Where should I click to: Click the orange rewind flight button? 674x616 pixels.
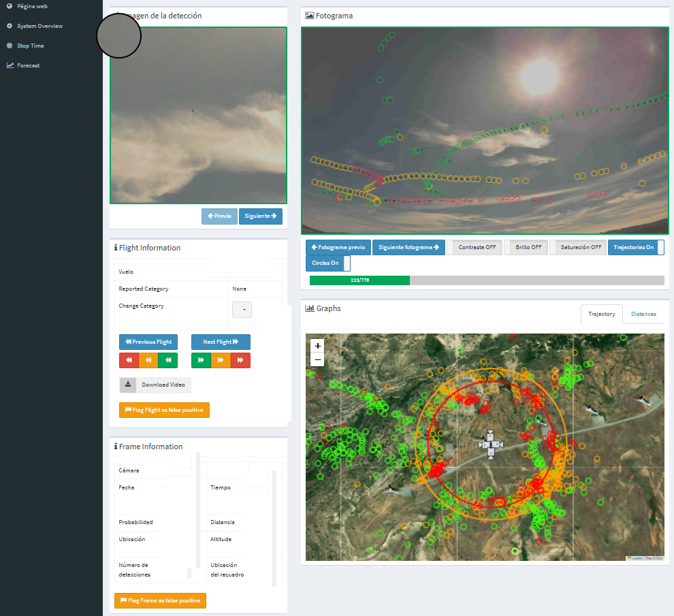(x=148, y=361)
